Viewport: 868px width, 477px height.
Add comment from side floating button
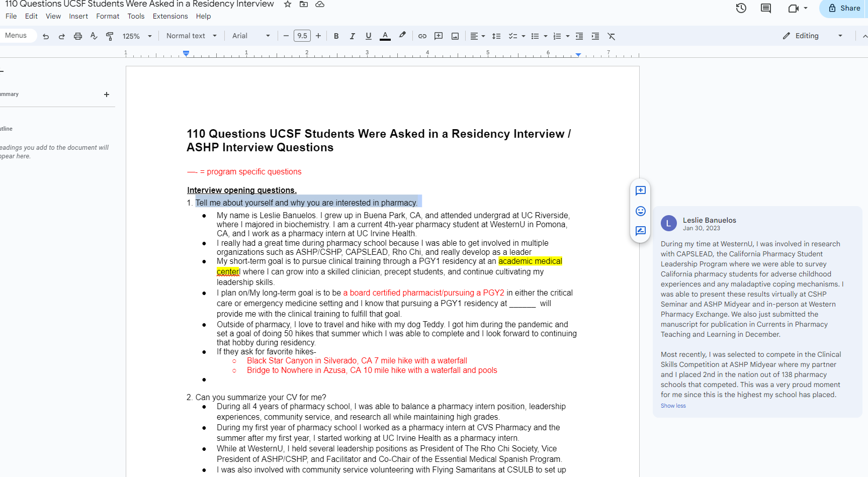641,190
